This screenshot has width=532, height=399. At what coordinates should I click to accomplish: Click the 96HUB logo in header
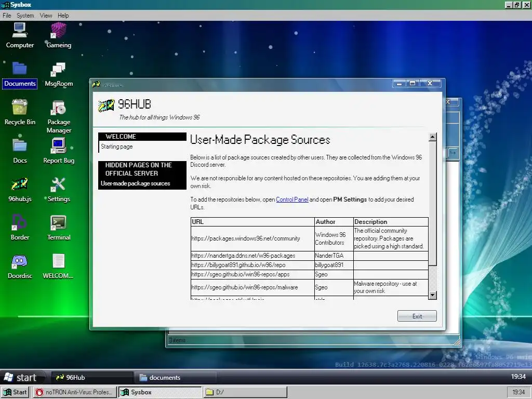(106, 105)
